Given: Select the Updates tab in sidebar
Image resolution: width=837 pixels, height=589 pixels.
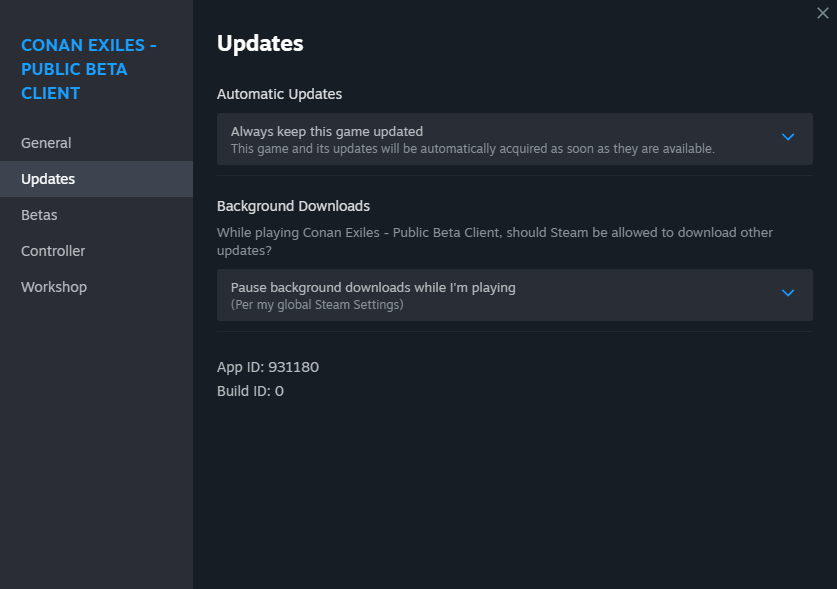Looking at the screenshot, I should (x=48, y=179).
